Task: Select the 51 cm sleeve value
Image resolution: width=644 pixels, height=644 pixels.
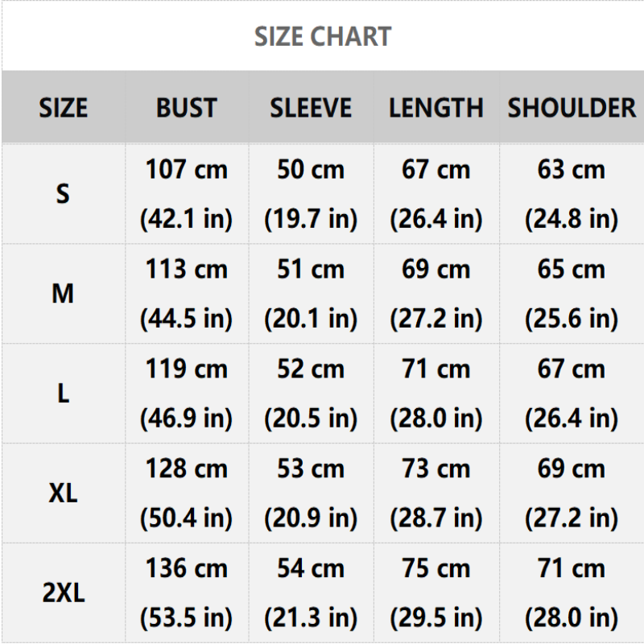Action: (311, 270)
